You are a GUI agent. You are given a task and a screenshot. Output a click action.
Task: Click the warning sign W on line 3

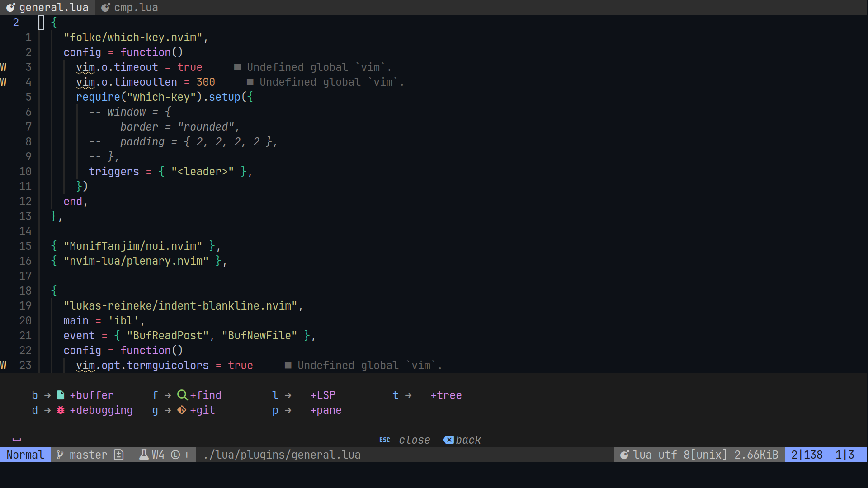click(4, 67)
